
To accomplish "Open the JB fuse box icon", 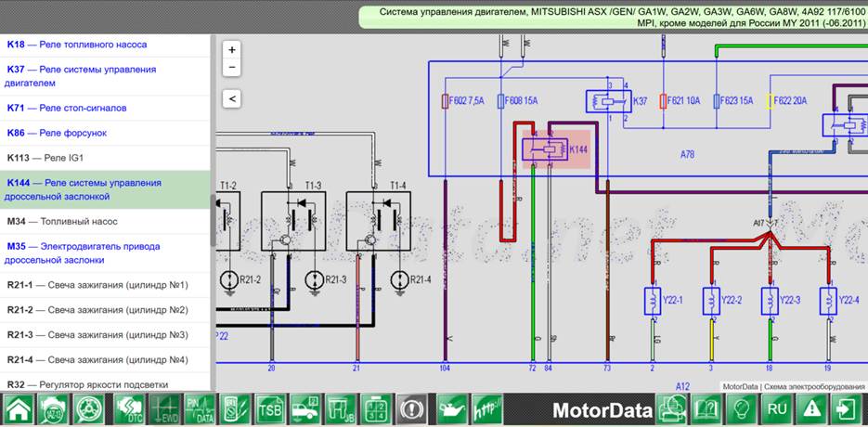I will pyautogui.click(x=342, y=410).
